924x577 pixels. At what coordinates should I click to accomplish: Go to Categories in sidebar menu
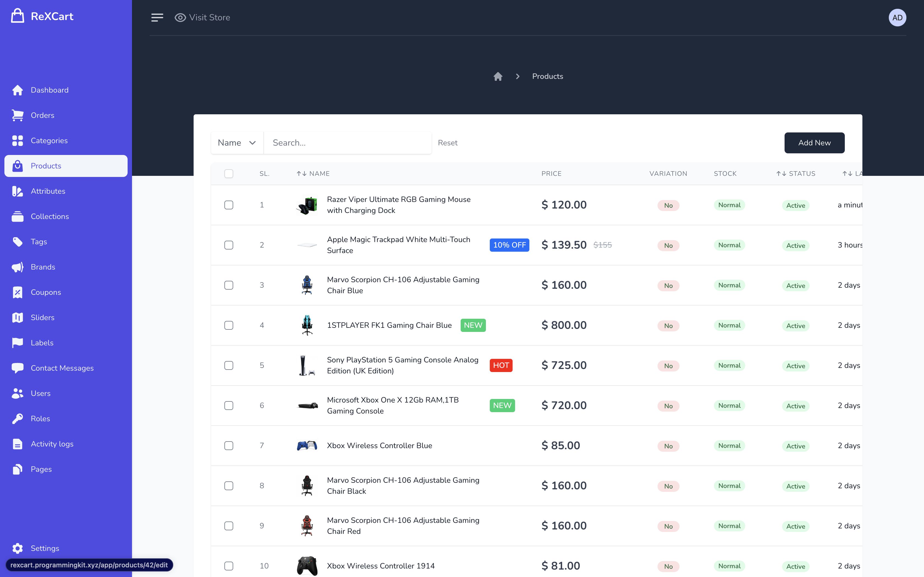point(49,140)
